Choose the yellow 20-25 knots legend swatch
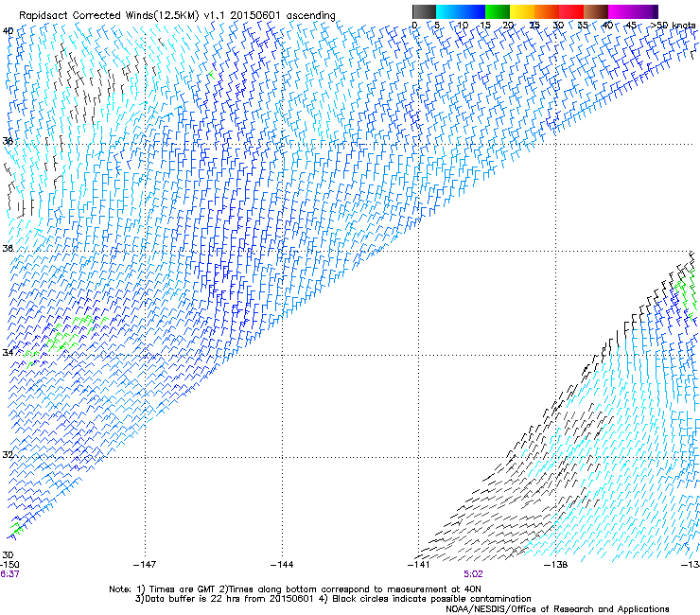Screen dimensions: 700x615 pyautogui.click(x=522, y=11)
